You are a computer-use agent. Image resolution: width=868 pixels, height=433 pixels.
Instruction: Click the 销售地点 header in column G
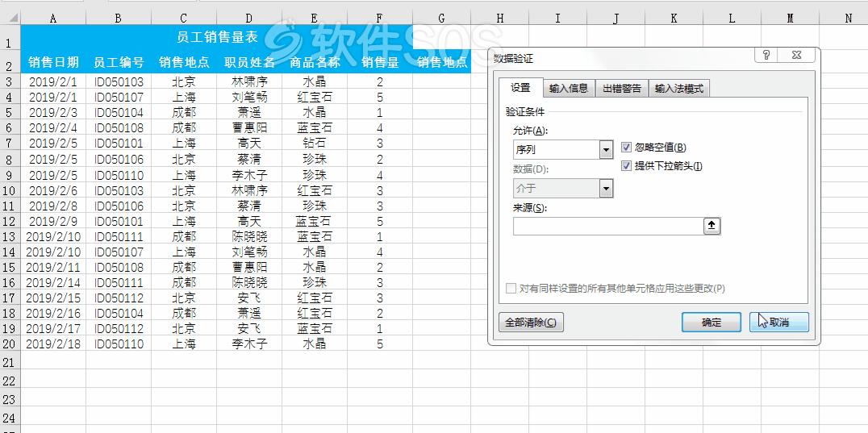pos(442,62)
